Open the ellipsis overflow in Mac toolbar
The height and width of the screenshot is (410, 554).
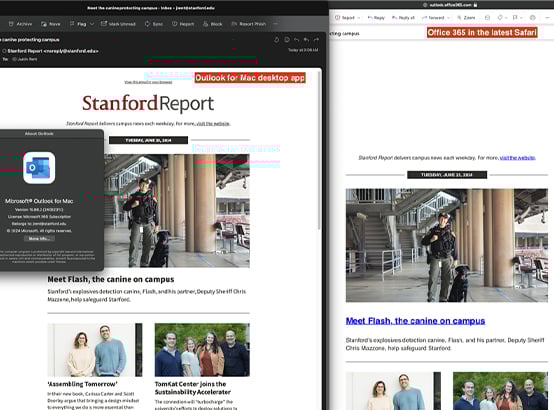276,24
